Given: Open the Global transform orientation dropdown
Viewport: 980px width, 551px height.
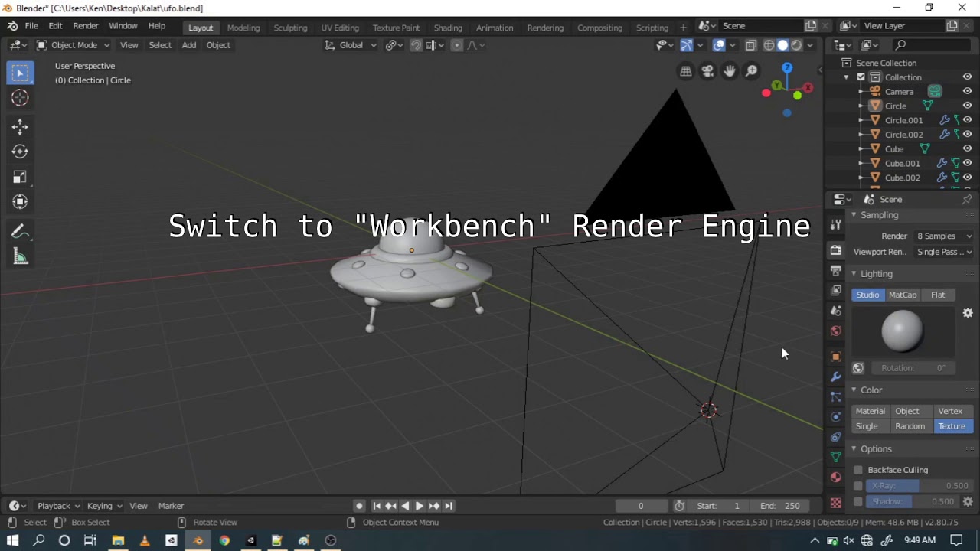Looking at the screenshot, I should [x=351, y=45].
